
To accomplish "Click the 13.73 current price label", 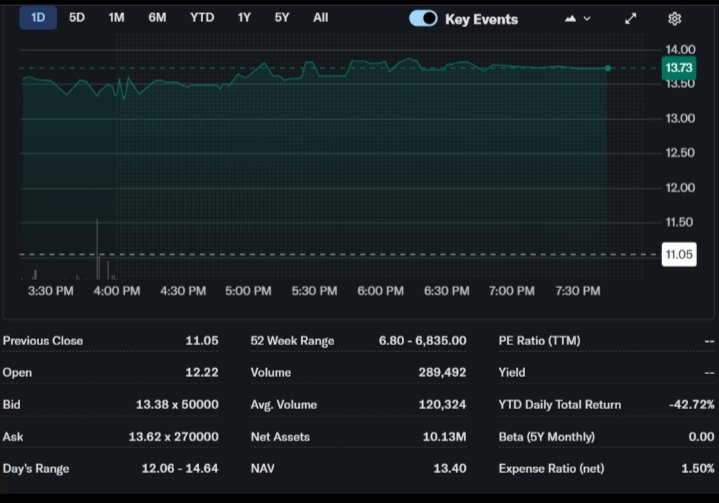I will [678, 68].
